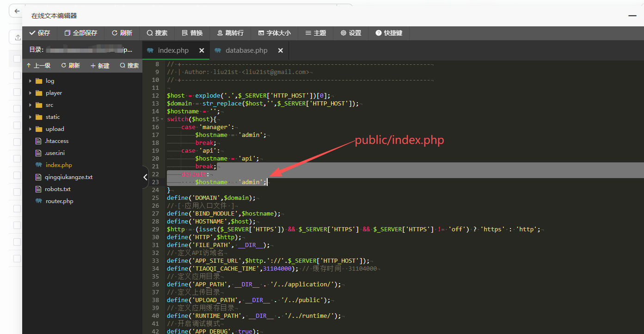Expand the upload folder arrow
644x334 pixels.
30,129
